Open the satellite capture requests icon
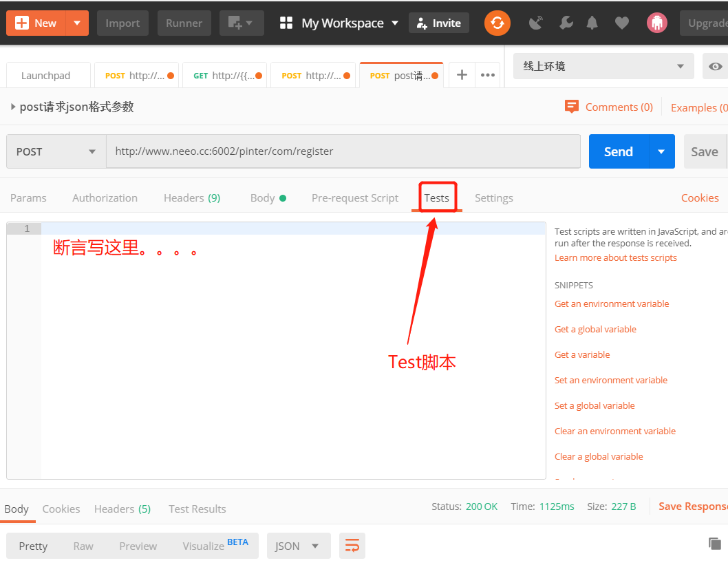The width and height of the screenshot is (728, 565). click(536, 23)
